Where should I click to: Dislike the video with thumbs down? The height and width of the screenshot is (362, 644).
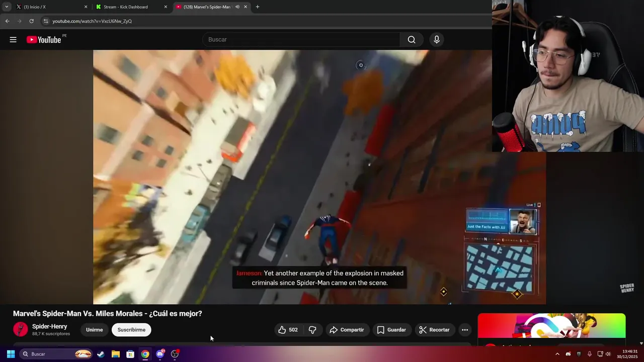[312, 330]
